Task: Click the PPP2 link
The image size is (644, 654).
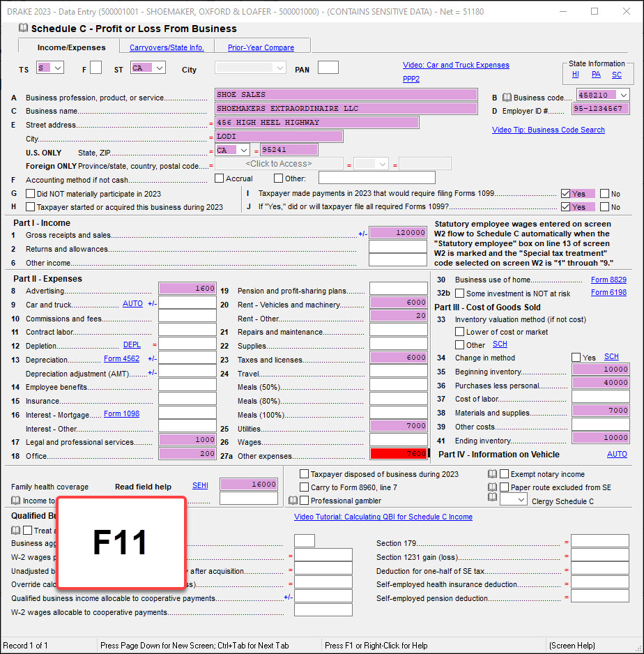Action: coord(411,79)
